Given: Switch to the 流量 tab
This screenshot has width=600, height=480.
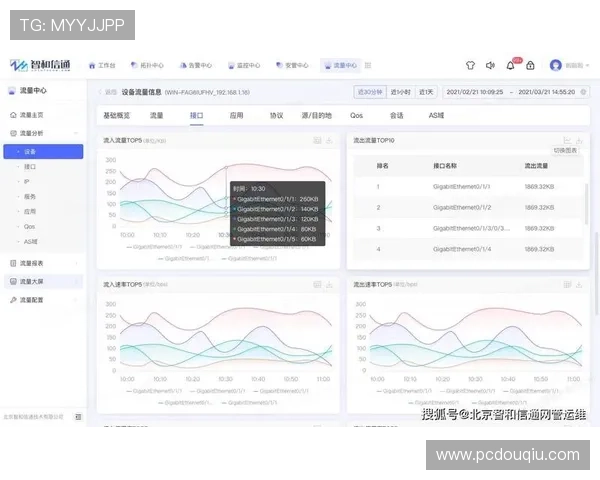Looking at the screenshot, I should (157, 115).
